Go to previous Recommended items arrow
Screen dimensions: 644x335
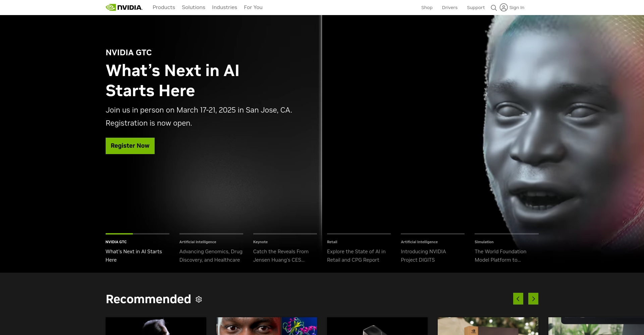pyautogui.click(x=518, y=299)
